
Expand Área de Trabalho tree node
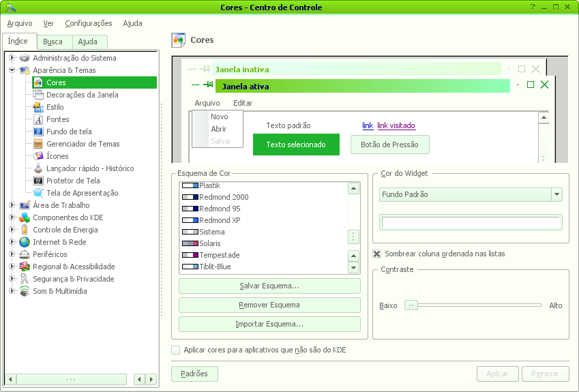(12, 205)
